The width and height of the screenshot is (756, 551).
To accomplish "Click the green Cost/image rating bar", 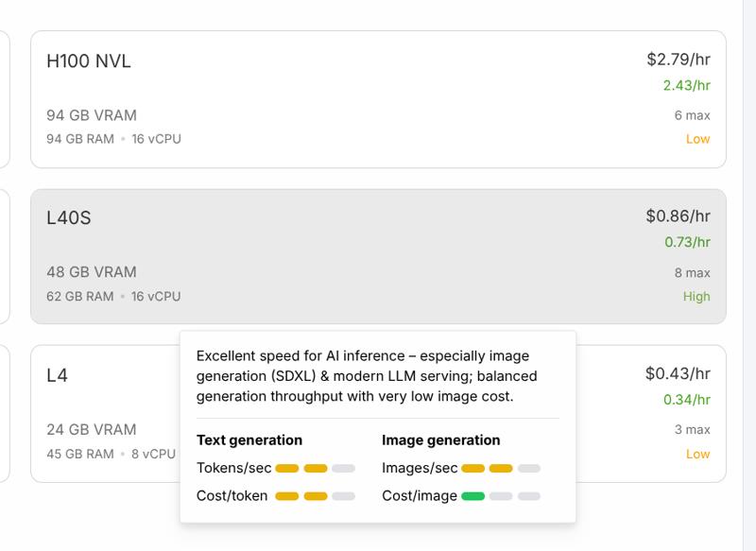I will (x=473, y=496).
